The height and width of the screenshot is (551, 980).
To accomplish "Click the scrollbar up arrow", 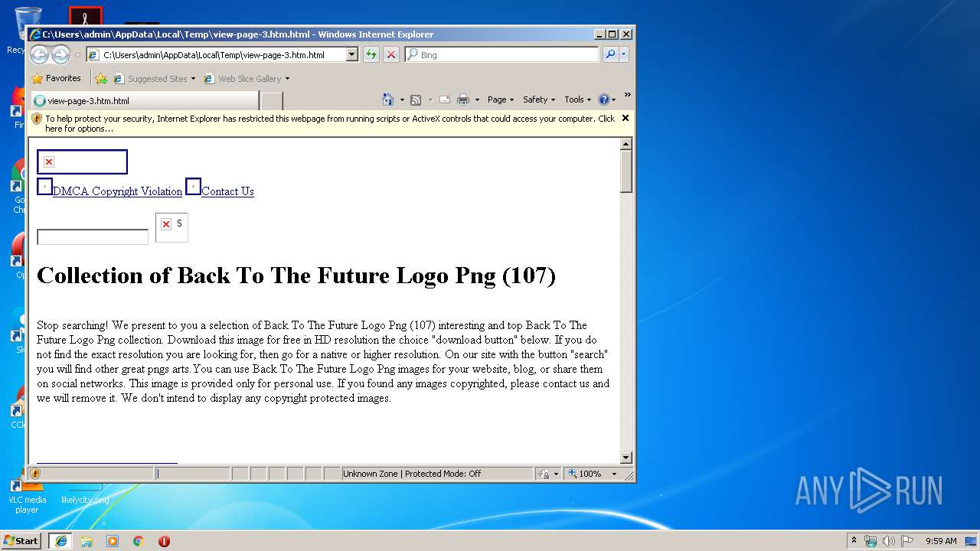I will click(x=626, y=144).
